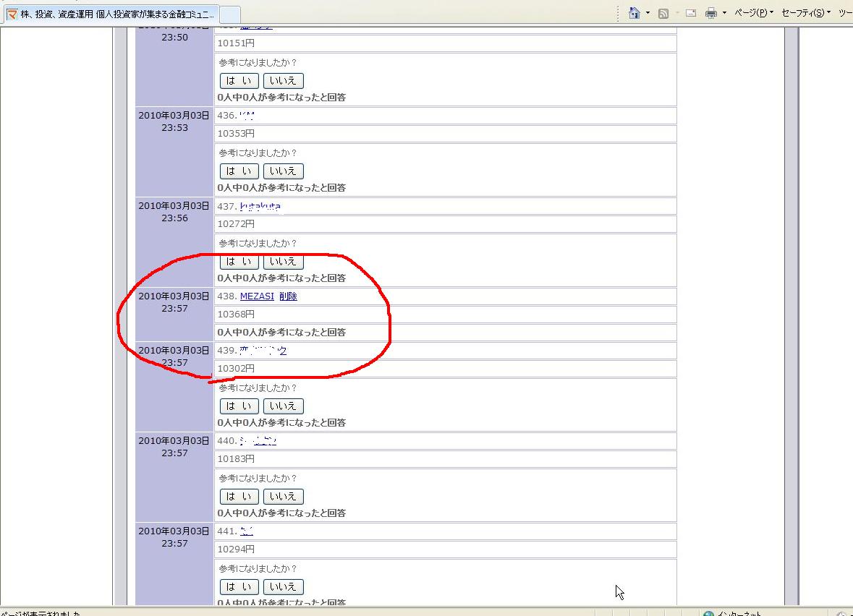This screenshot has width=853, height=616.
Task: Open the MEZASI user link in post 438
Action: pos(257,296)
